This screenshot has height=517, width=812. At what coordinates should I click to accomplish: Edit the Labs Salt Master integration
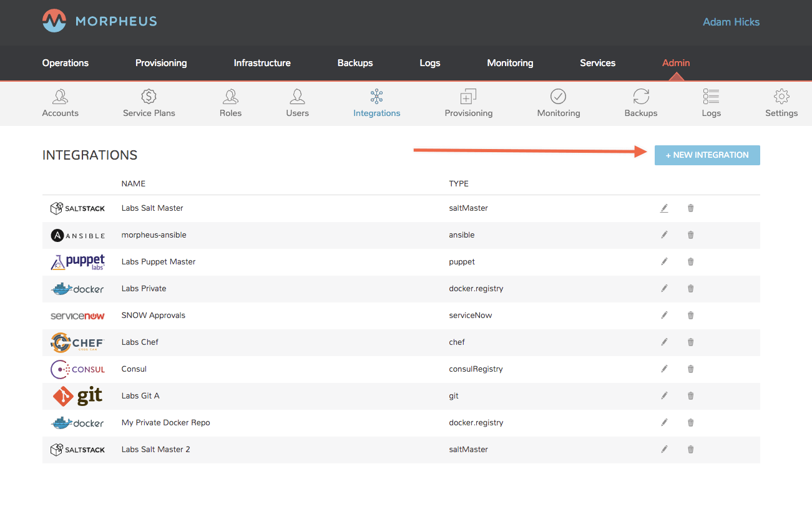pos(664,208)
